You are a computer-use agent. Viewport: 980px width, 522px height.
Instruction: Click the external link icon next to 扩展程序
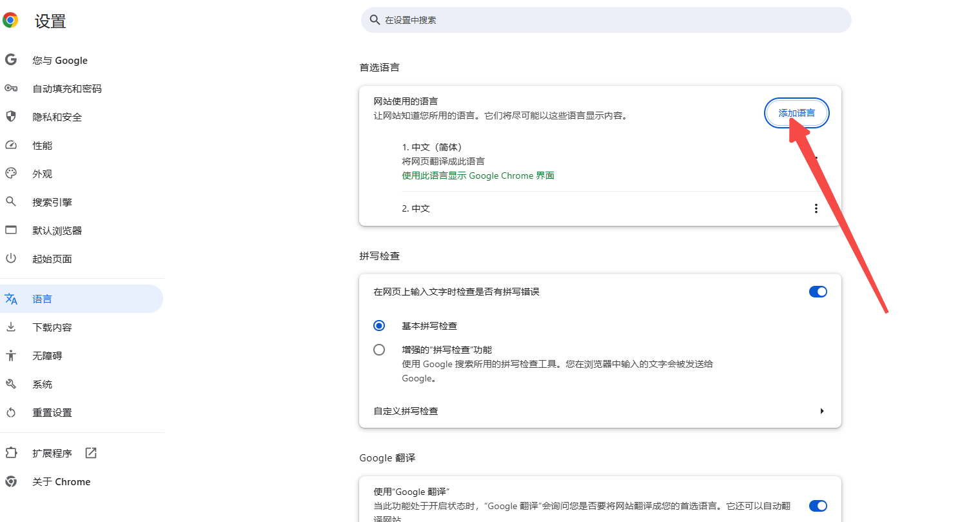[91, 453]
